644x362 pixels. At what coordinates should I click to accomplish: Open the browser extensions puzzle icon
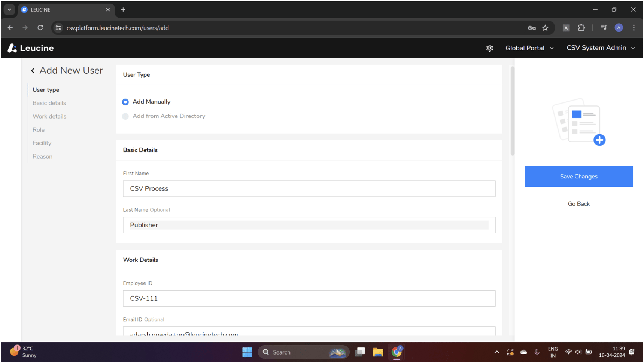point(581,28)
